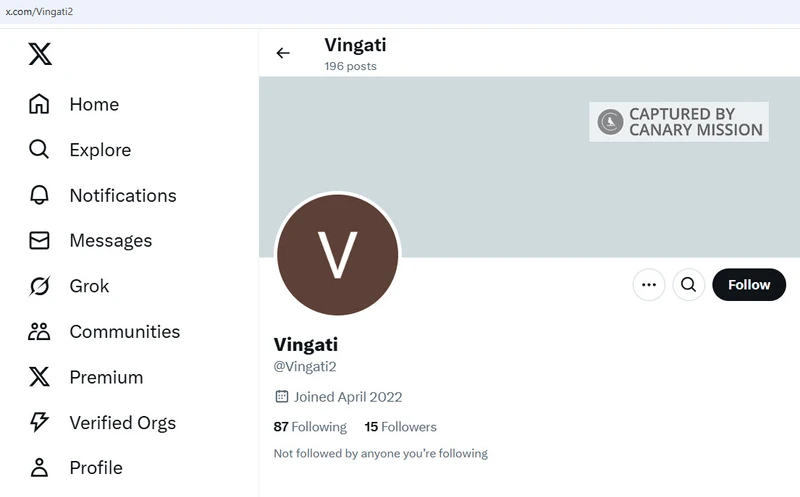800x497 pixels.
Task: View the 15 Followers list
Action: (401, 427)
